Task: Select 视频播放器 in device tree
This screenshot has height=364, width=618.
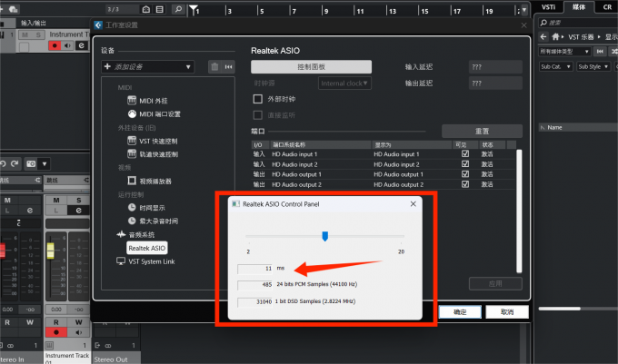Action: 149,181
